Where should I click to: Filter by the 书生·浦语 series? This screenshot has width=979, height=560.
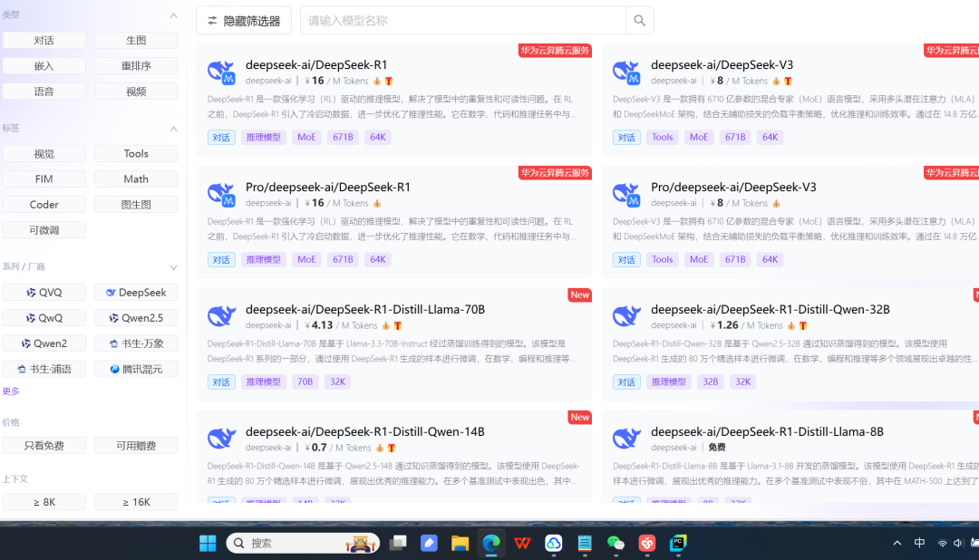[44, 369]
